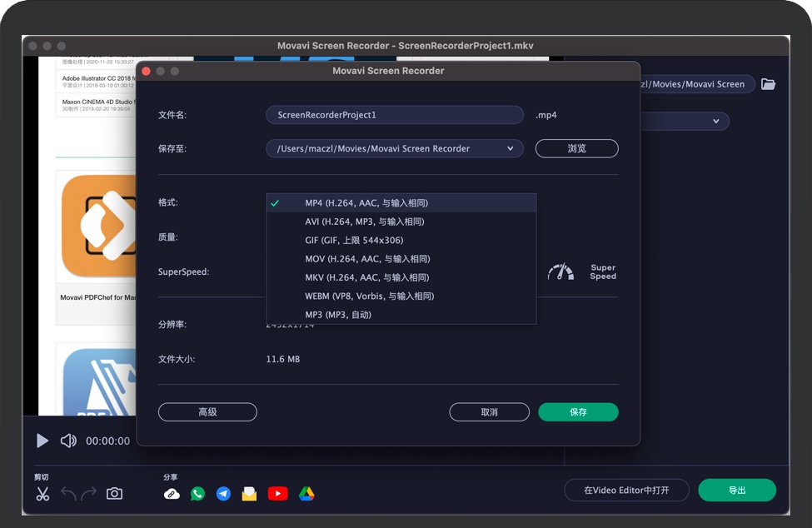Save the export settings with 保存
The width and height of the screenshot is (812, 528).
578,411
